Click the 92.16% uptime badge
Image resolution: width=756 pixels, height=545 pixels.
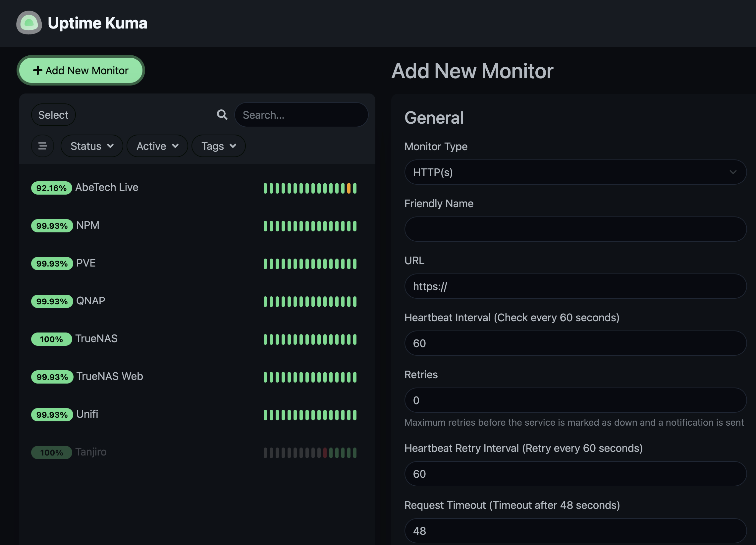[51, 188]
